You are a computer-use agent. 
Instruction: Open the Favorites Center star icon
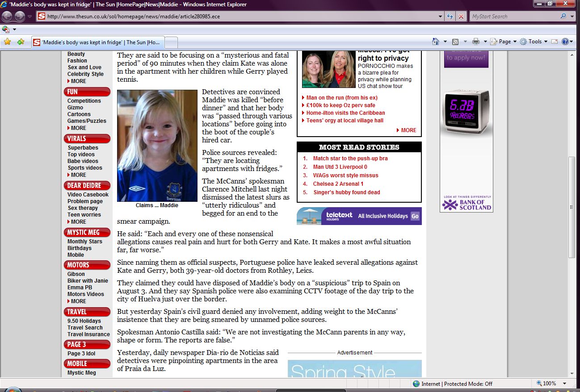(x=7, y=42)
